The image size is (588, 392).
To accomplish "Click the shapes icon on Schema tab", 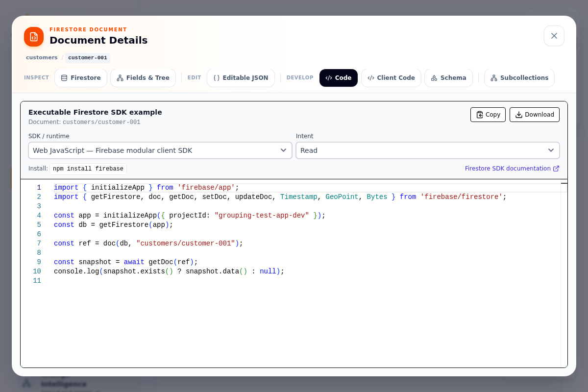I will (434, 78).
